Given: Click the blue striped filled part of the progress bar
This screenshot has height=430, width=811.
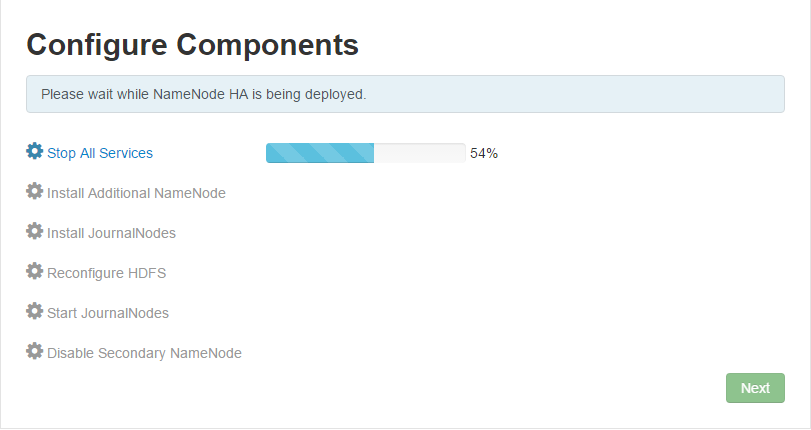Looking at the screenshot, I should coord(319,153).
